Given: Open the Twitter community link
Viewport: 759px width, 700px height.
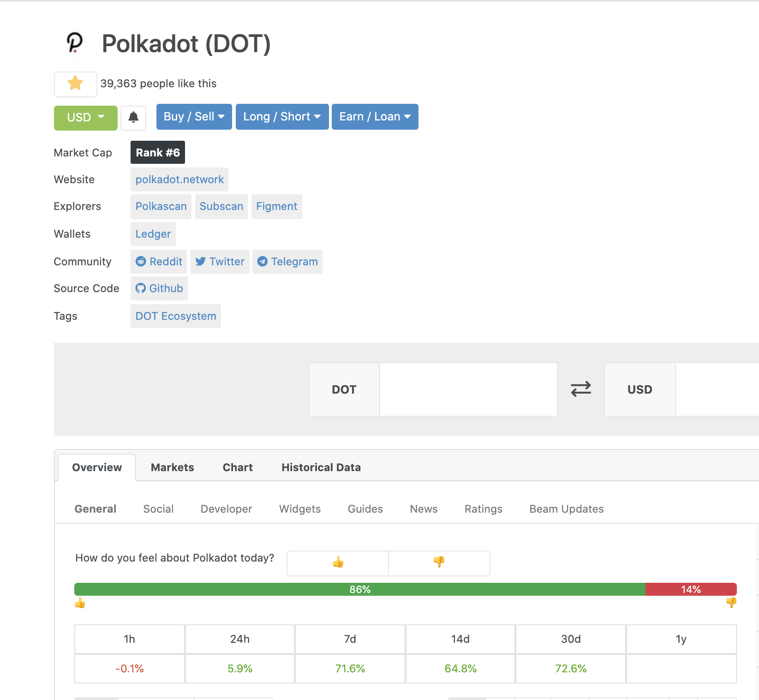Looking at the screenshot, I should pos(220,262).
